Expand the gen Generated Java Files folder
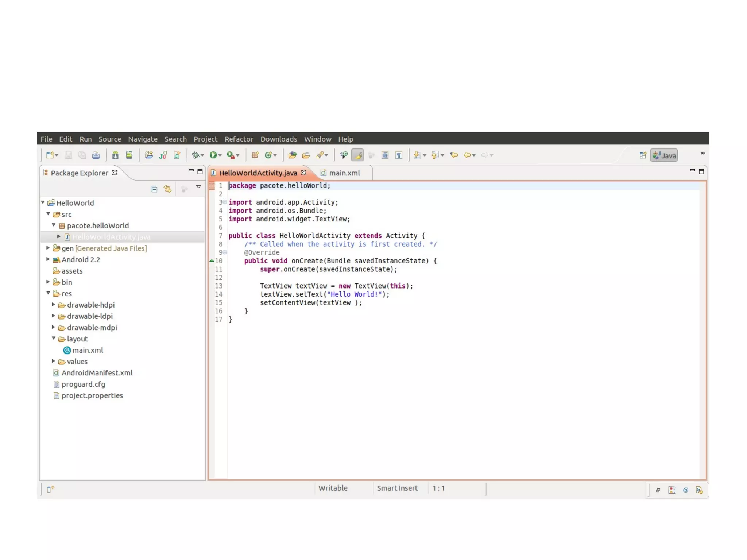 (x=48, y=248)
